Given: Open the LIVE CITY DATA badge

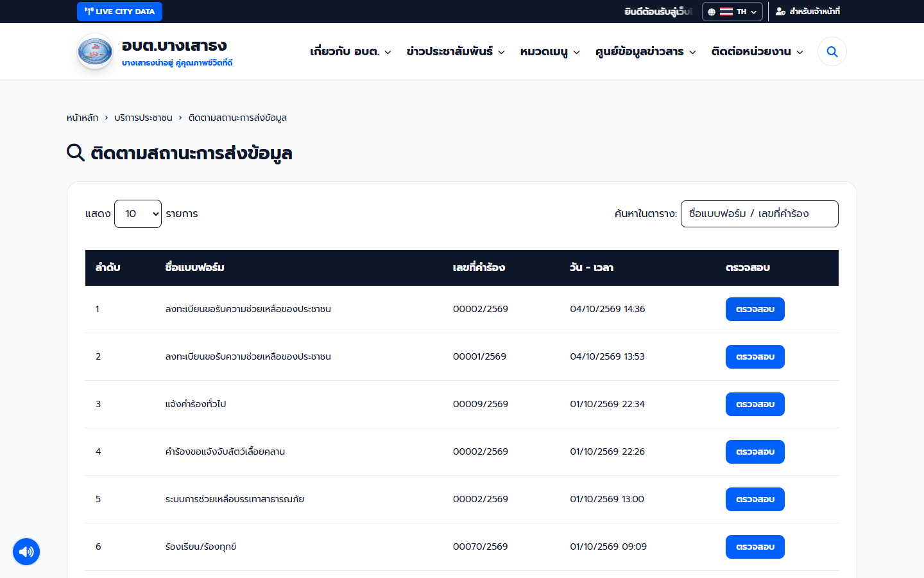Looking at the screenshot, I should pyautogui.click(x=119, y=12).
